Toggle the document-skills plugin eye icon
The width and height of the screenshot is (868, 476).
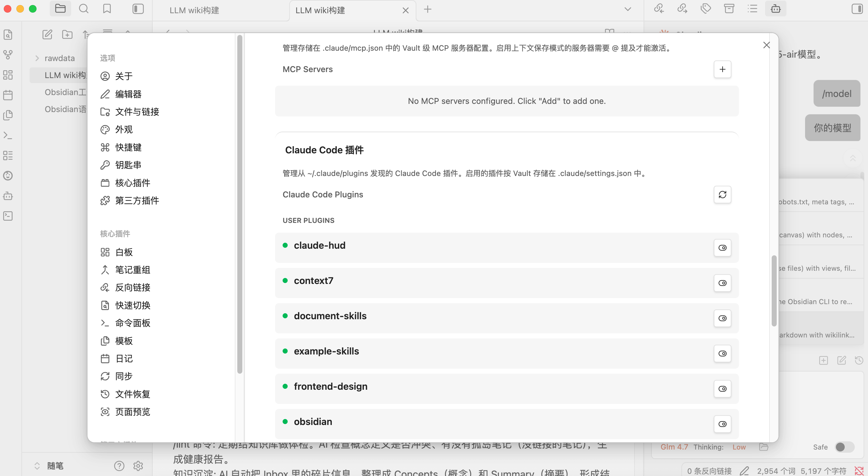click(722, 318)
